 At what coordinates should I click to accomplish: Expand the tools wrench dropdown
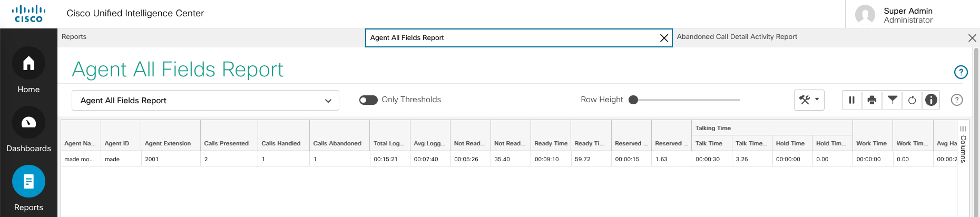[x=809, y=100]
